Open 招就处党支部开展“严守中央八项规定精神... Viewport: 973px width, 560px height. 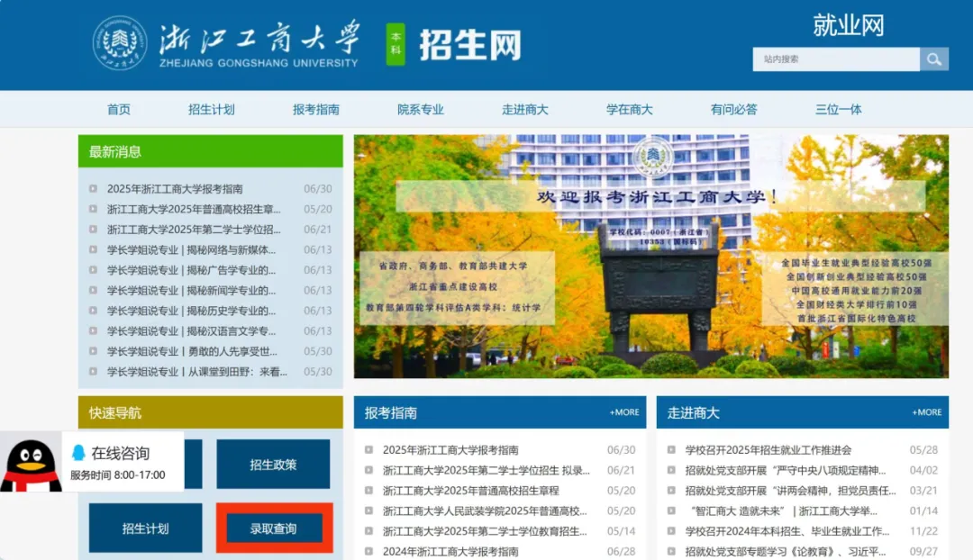(x=785, y=471)
